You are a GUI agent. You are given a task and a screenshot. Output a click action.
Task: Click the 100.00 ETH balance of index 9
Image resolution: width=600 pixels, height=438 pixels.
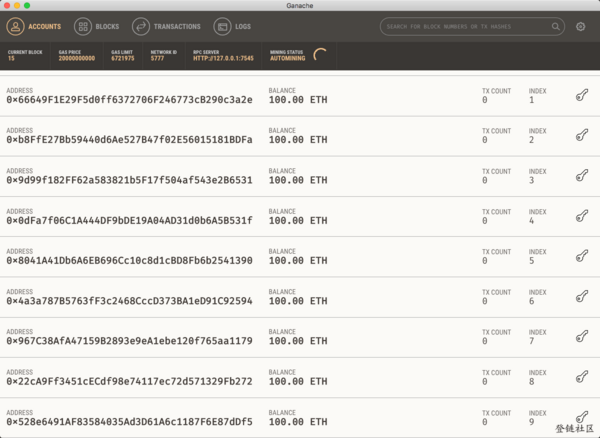pos(298,422)
